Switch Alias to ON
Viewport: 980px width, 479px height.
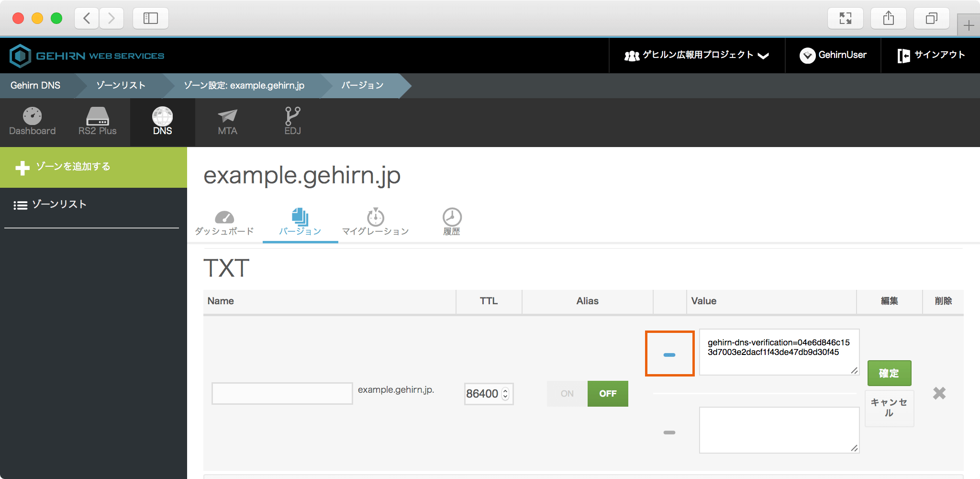tap(567, 394)
